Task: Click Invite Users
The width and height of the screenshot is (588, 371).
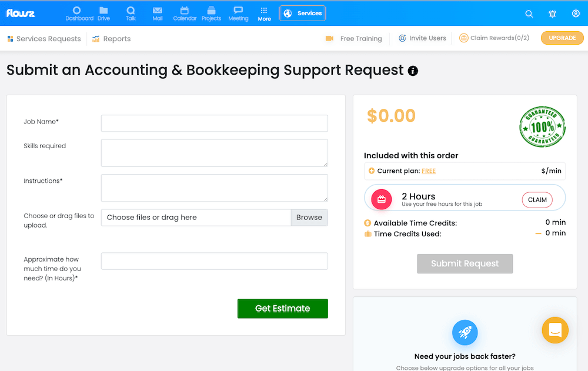Action: click(422, 38)
